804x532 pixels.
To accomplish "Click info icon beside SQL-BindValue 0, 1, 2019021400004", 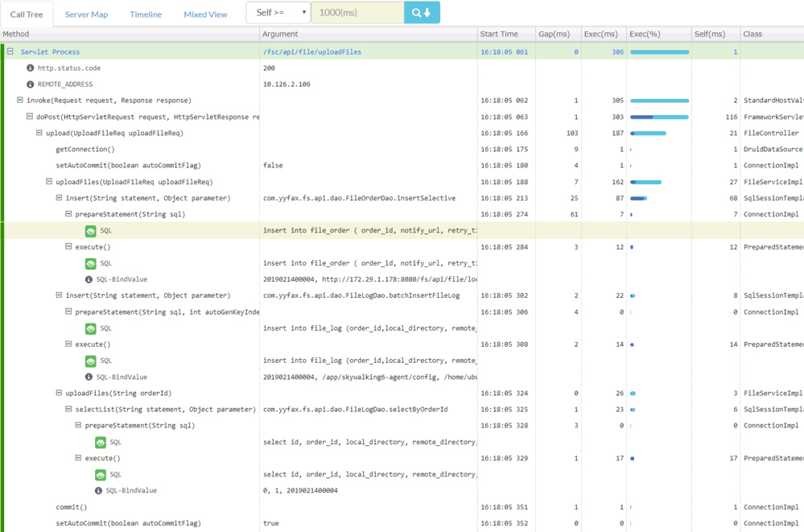I will click(x=99, y=491).
